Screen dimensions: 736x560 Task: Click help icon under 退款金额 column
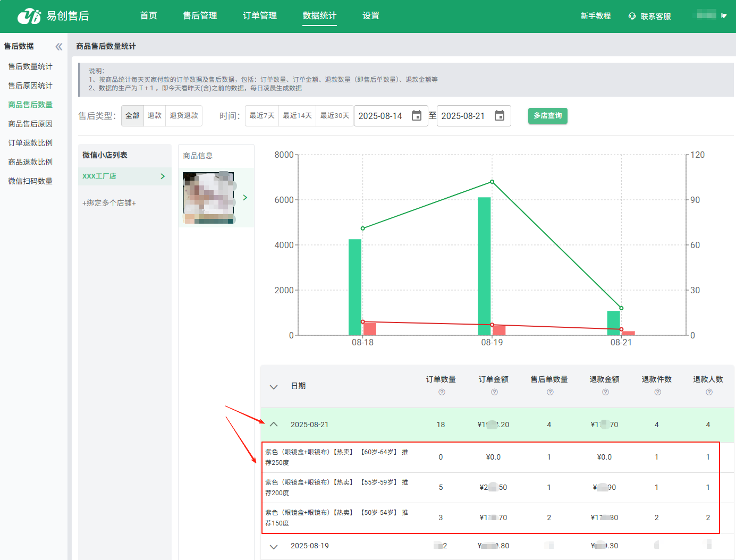(605, 392)
